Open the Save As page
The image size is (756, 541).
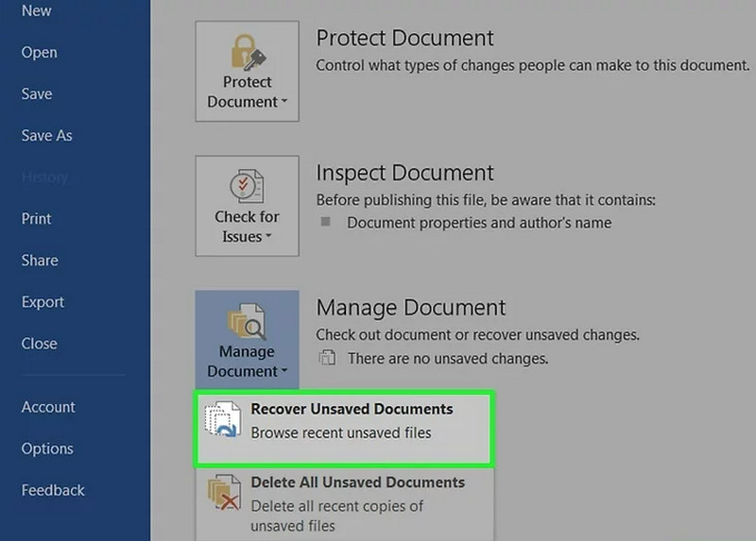pos(47,136)
